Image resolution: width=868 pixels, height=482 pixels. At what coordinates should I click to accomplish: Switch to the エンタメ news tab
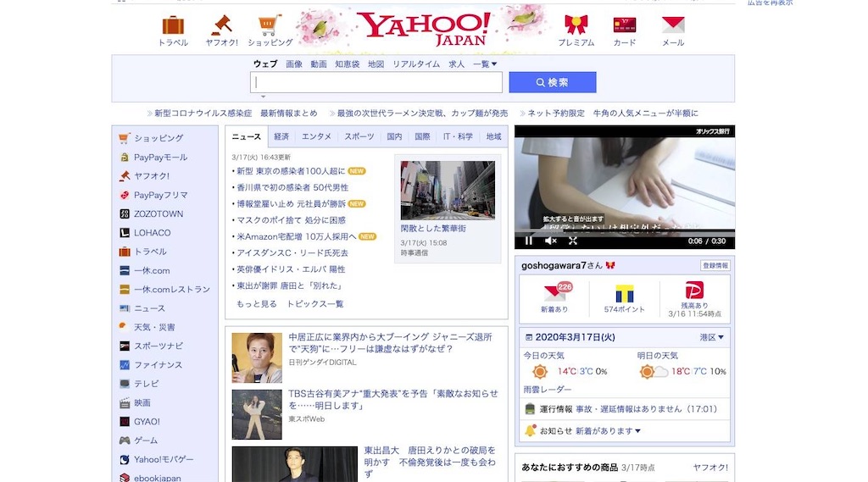tap(316, 136)
